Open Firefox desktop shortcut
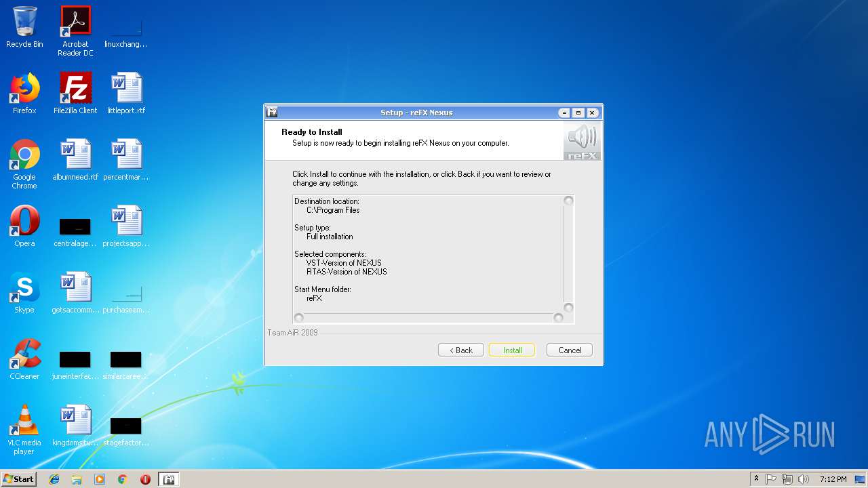The width and height of the screenshot is (868, 488). click(24, 94)
